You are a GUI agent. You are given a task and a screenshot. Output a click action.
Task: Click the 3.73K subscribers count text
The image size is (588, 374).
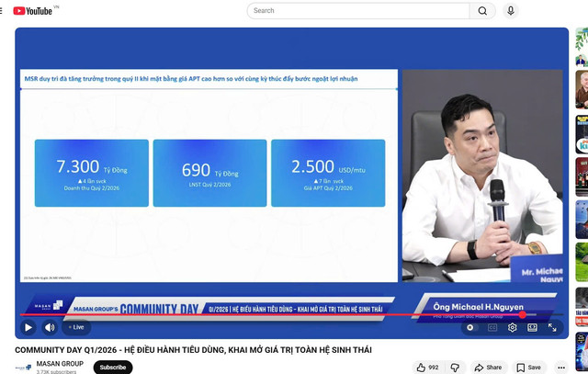(56, 371)
